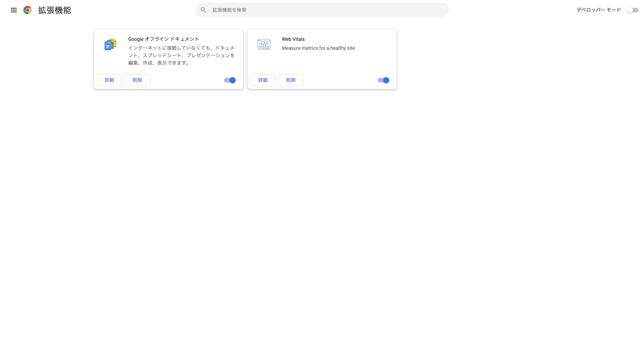Disable the Google オフライン ドキュメント extension

tap(230, 80)
